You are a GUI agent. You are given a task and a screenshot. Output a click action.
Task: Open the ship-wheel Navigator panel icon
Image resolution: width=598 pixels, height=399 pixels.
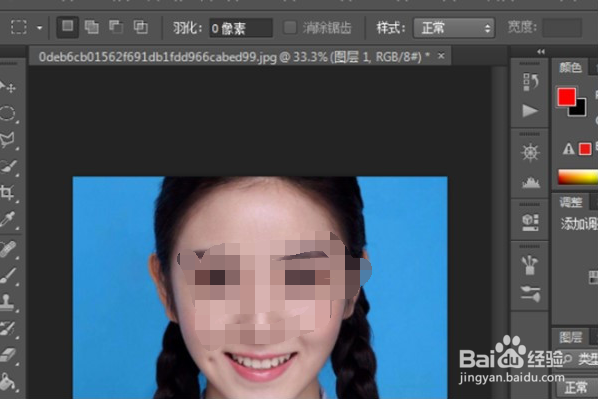530,153
